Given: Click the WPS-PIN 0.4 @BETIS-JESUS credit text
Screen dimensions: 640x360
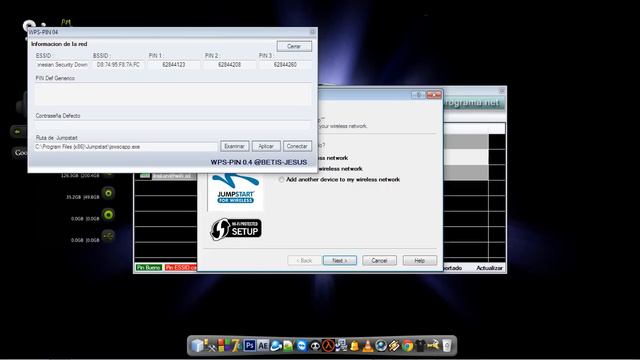Looking at the screenshot, I should (259, 162).
